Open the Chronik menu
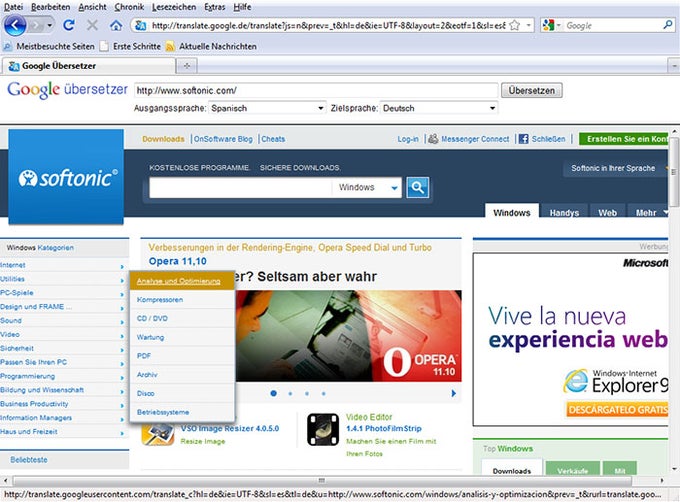Viewport: 680px width, 502px height. pyautogui.click(x=129, y=7)
